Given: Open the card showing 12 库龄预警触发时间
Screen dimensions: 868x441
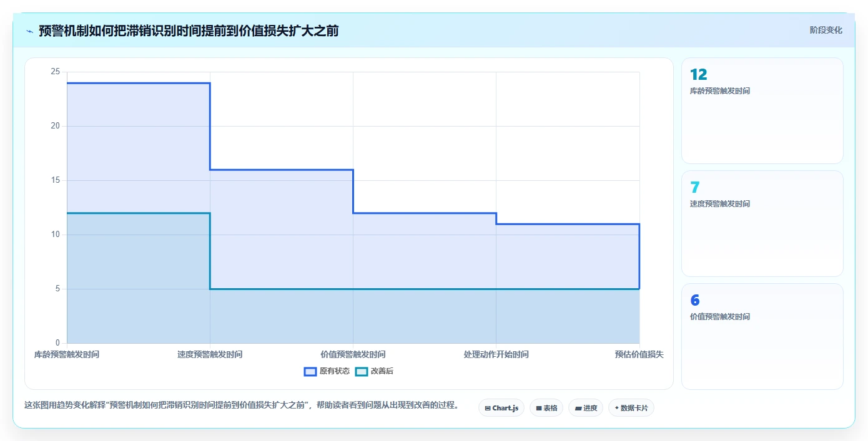Looking at the screenshot, I should tap(762, 110).
